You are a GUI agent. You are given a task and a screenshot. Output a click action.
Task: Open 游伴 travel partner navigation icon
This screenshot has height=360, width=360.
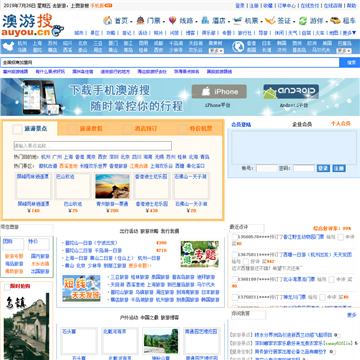click(303, 21)
